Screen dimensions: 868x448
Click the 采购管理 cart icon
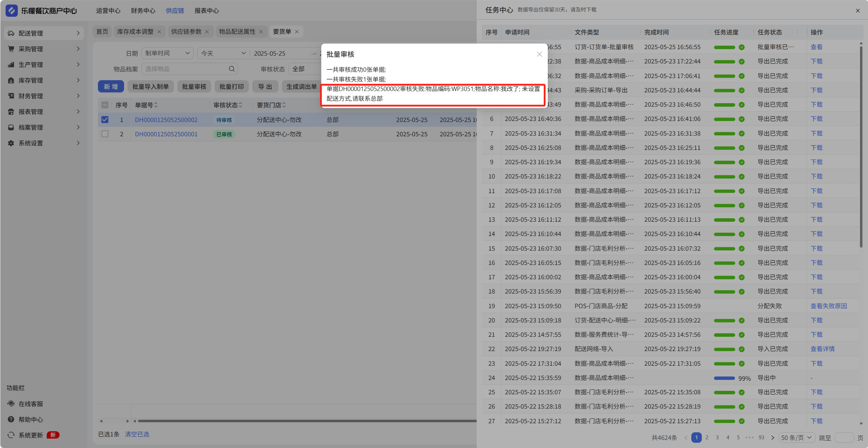click(11, 49)
